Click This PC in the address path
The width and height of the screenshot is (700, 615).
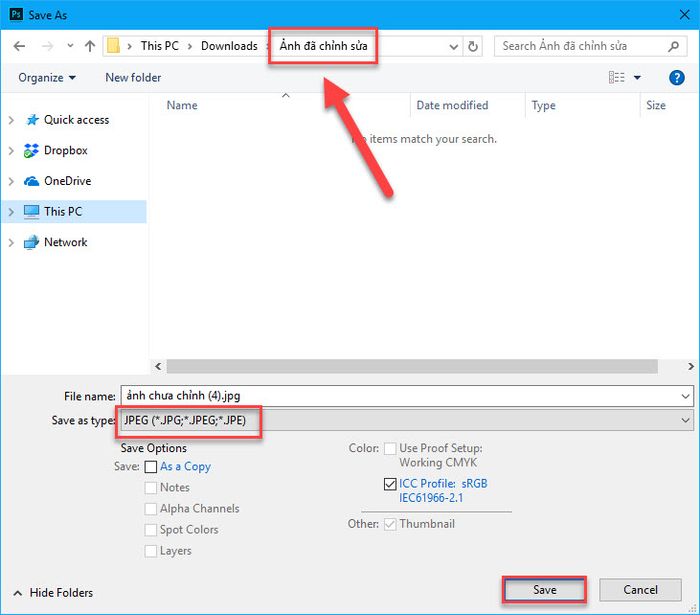point(159,46)
